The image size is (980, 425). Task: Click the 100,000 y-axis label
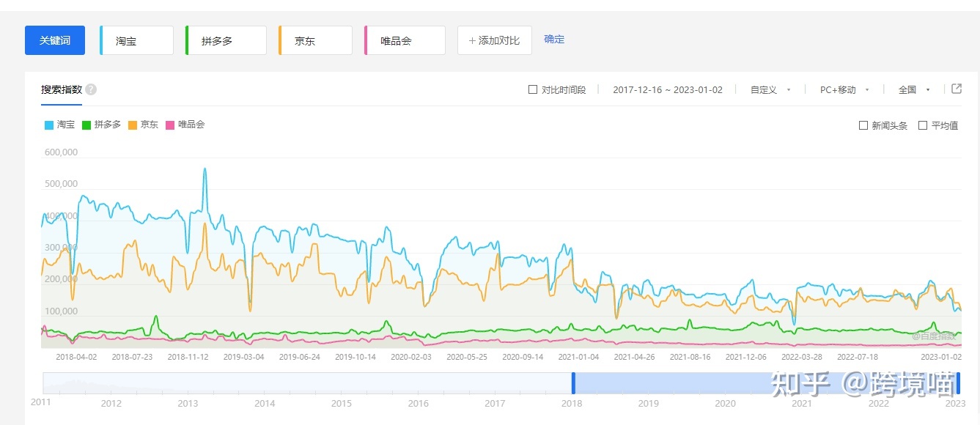pos(62,311)
